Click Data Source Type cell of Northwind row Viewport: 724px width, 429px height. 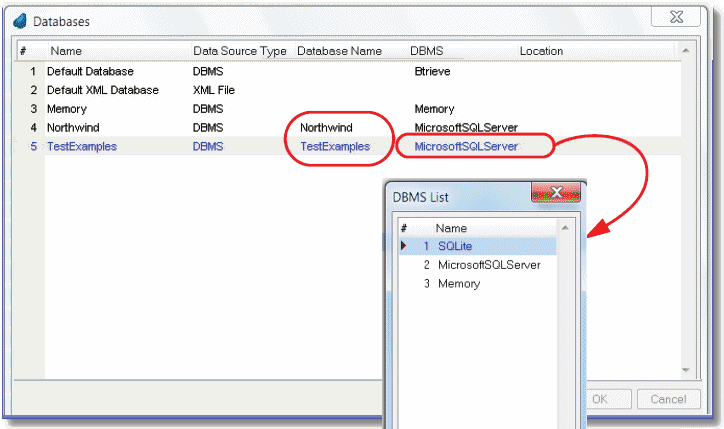coord(208,127)
